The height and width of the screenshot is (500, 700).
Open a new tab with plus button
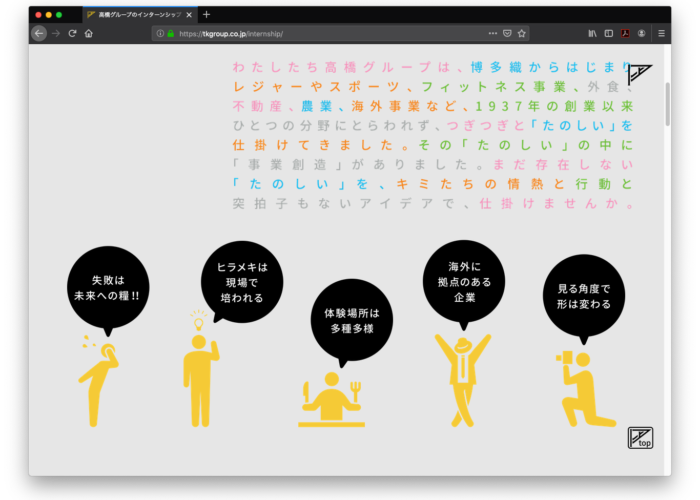[x=207, y=15]
